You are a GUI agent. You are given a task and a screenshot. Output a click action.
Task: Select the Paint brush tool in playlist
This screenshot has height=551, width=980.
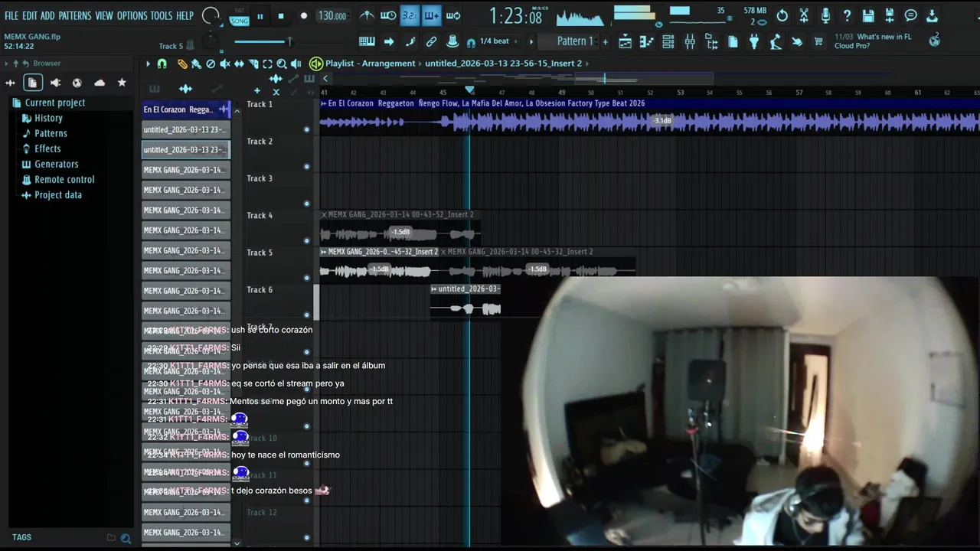[196, 64]
